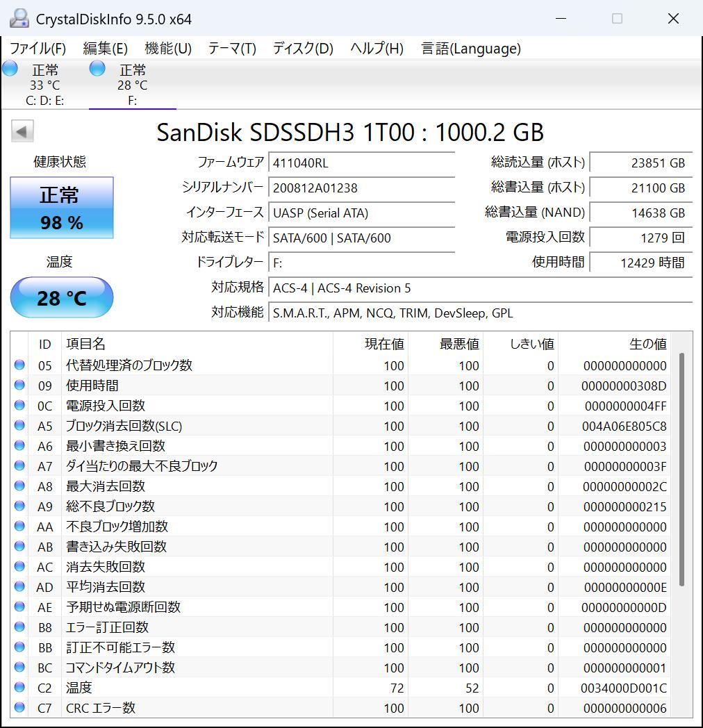Click the しきい値 column header
The image size is (703, 728).
click(520, 344)
